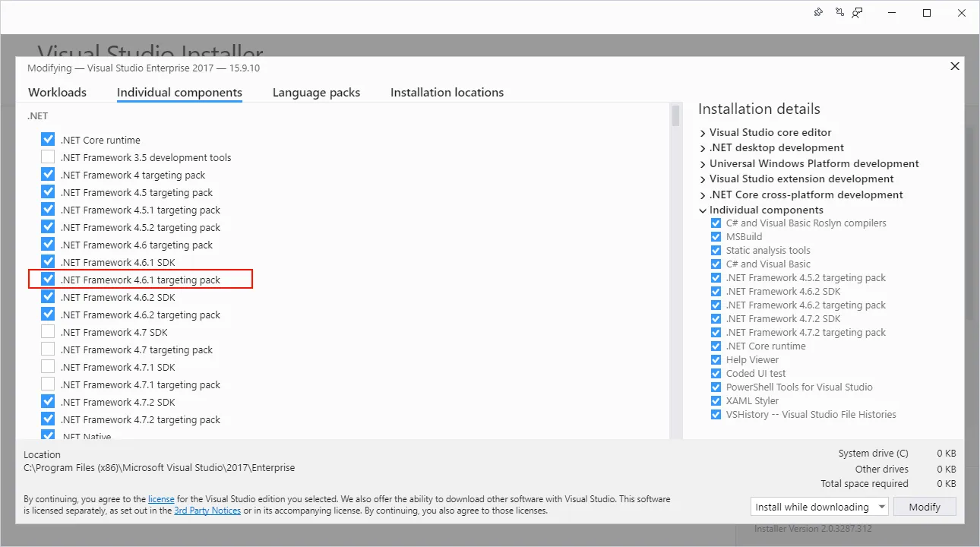Click the feedback icon in the title bar

[857, 12]
